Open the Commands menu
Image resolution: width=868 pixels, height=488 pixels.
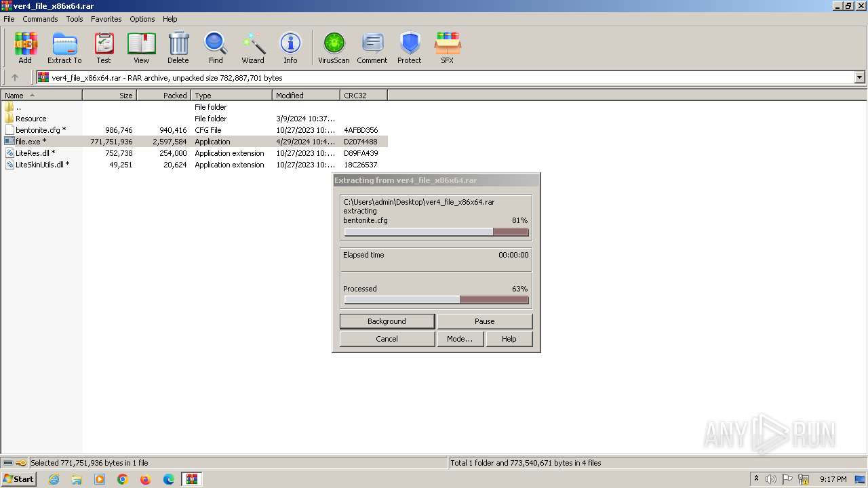pyautogui.click(x=40, y=19)
